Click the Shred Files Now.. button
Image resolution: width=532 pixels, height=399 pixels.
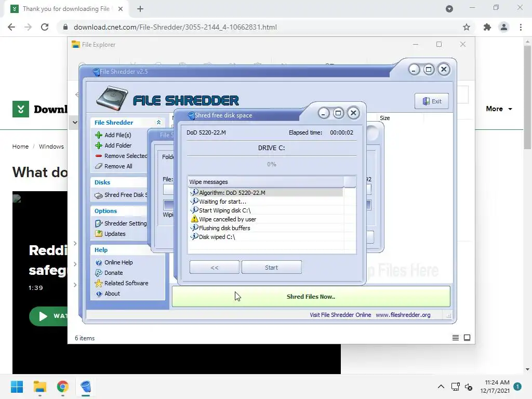[x=311, y=297]
